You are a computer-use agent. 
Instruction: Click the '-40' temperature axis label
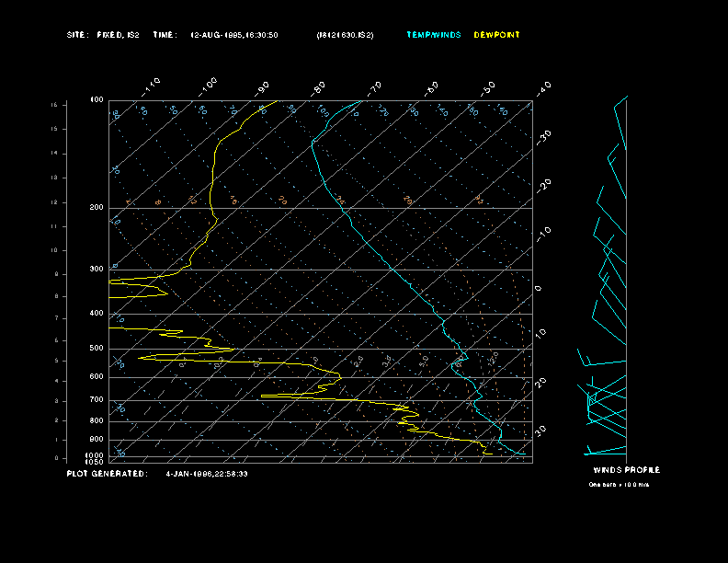pyautogui.click(x=544, y=88)
